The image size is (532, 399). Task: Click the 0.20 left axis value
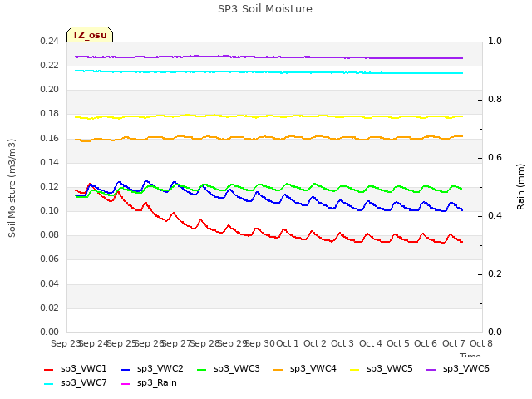pos(50,90)
